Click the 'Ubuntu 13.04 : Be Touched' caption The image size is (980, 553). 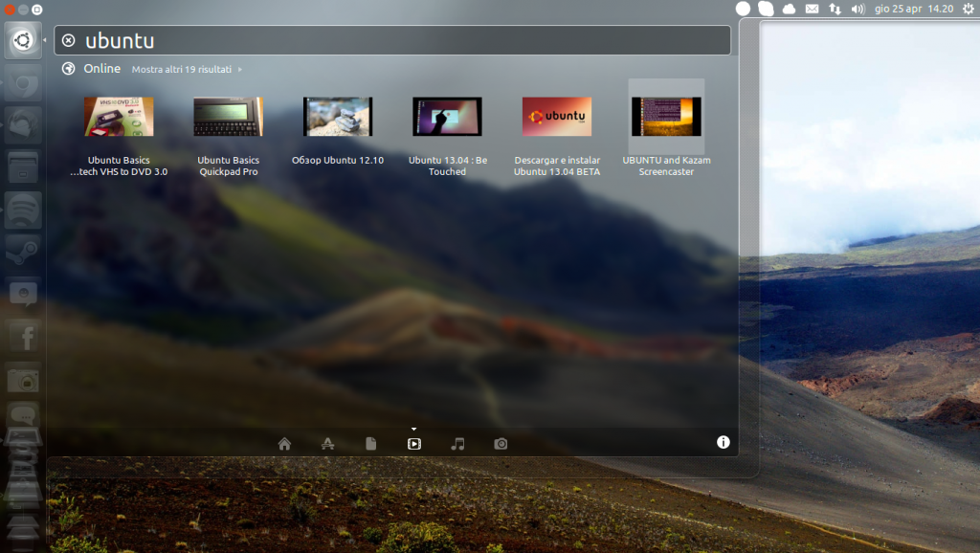448,166
